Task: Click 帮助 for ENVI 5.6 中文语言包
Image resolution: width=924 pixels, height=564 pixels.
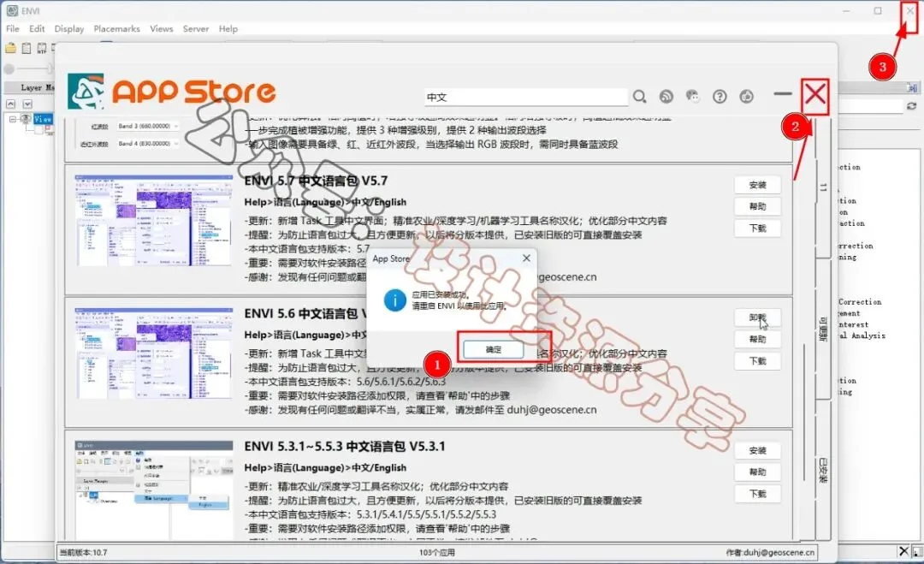Action: (757, 339)
